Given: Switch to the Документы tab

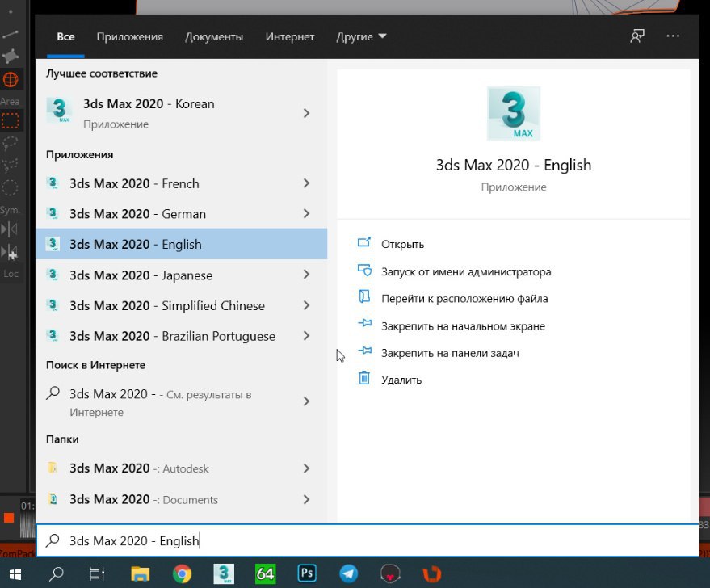Looking at the screenshot, I should pos(214,36).
